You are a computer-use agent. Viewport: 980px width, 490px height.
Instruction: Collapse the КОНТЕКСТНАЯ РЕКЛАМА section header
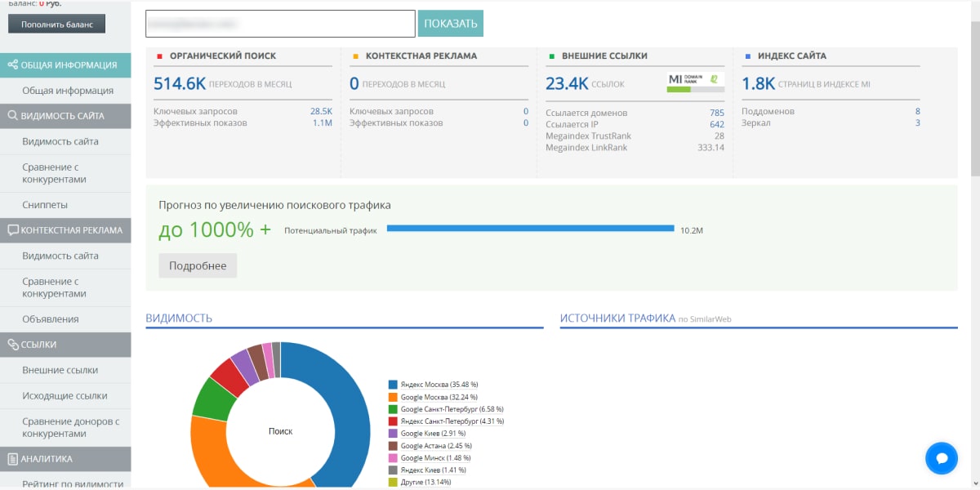[65, 230]
